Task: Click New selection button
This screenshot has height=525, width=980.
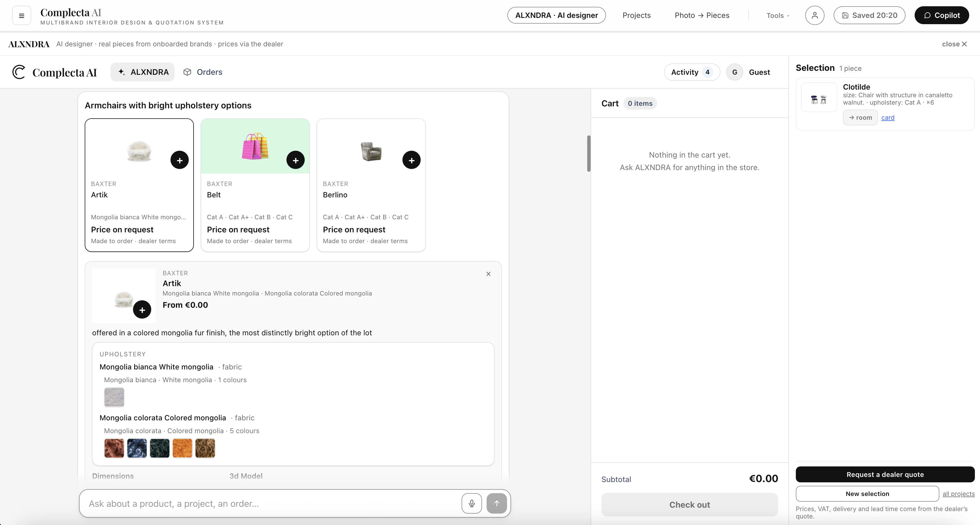Action: 867,494
